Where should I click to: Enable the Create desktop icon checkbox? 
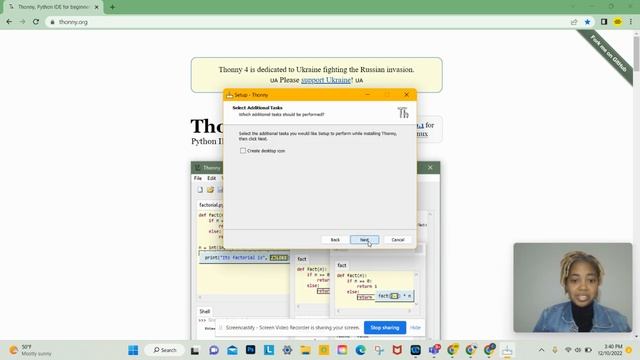click(x=243, y=151)
